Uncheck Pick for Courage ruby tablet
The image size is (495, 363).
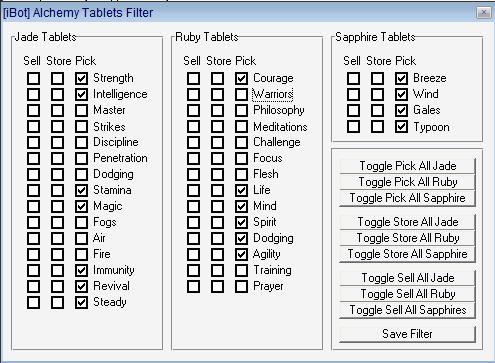point(241,78)
